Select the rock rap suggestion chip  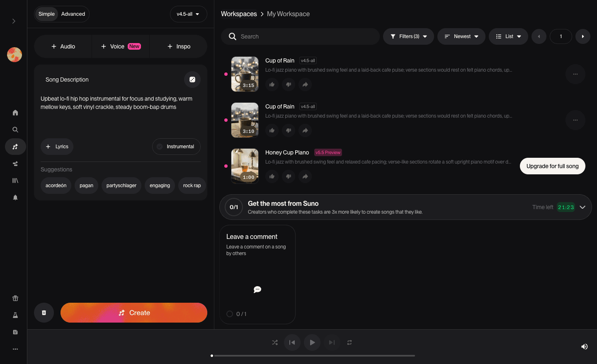coord(192,186)
